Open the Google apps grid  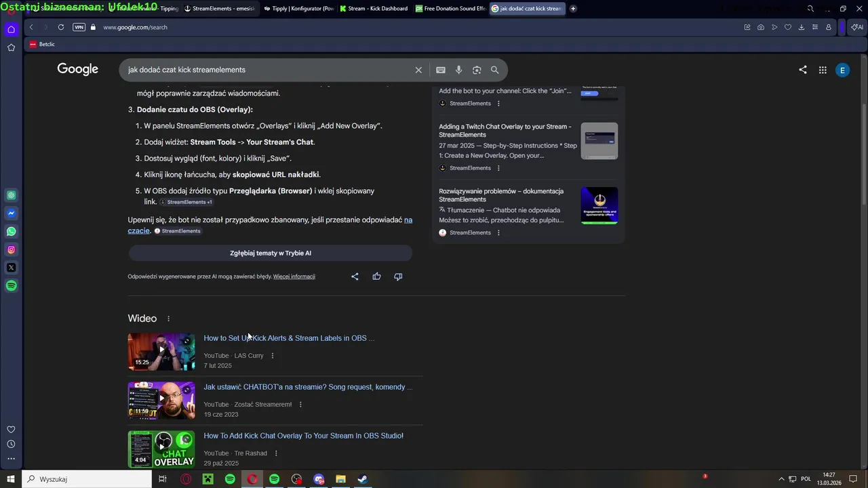823,70
